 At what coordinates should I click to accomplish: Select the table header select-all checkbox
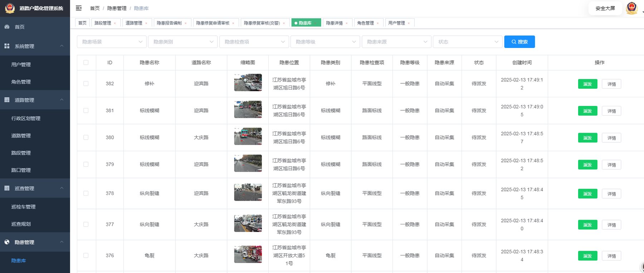click(x=86, y=63)
